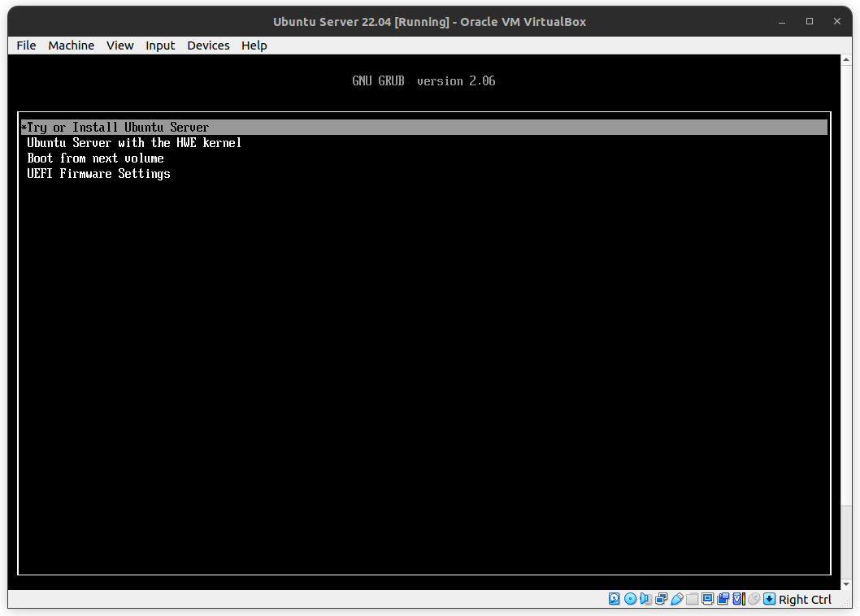Open the File menu

click(26, 46)
